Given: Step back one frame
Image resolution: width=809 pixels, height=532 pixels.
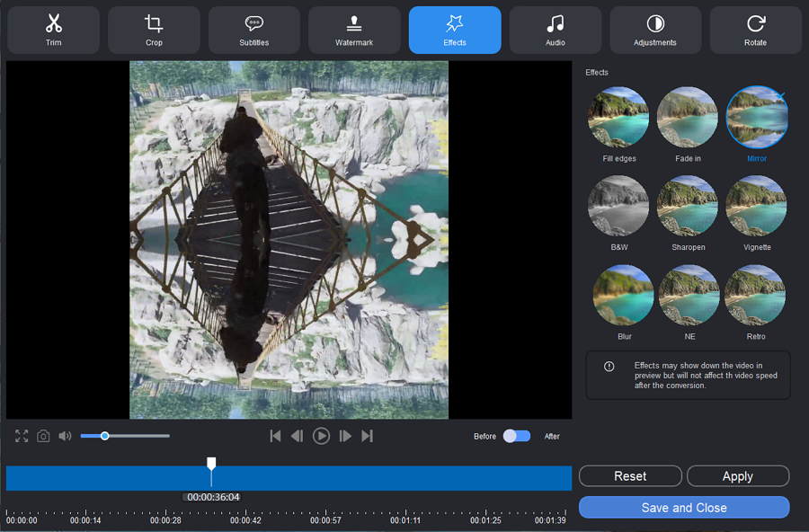Looking at the screenshot, I should coord(297,436).
